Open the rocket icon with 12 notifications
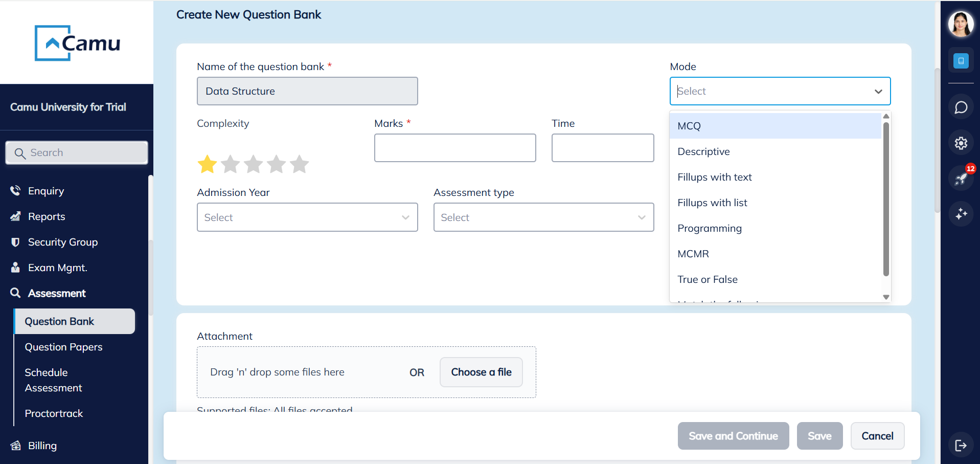Screen dimensions: 980x464 [x=961, y=178]
